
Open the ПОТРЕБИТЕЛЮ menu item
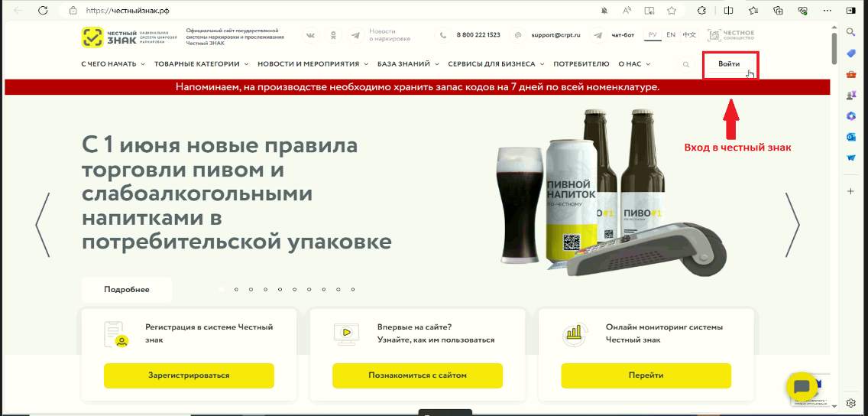[581, 64]
